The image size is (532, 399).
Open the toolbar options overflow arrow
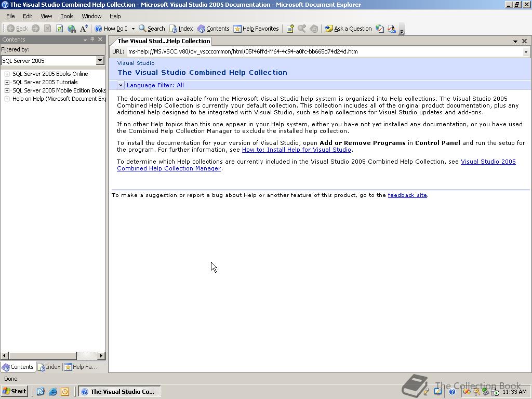pos(402,29)
